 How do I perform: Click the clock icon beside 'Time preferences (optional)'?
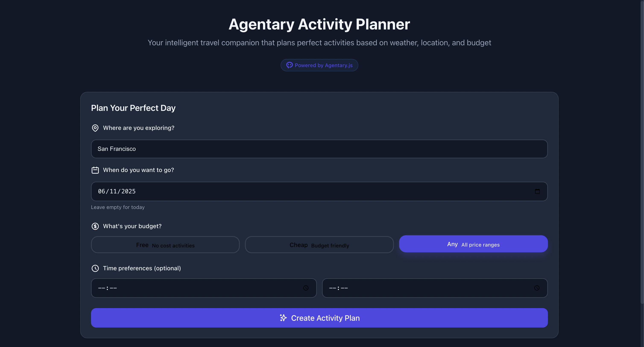(x=95, y=268)
